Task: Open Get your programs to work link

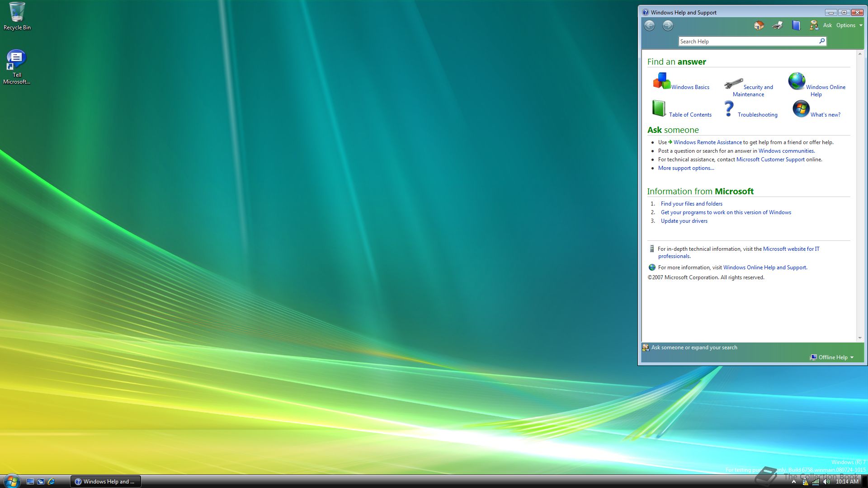Action: tap(726, 212)
